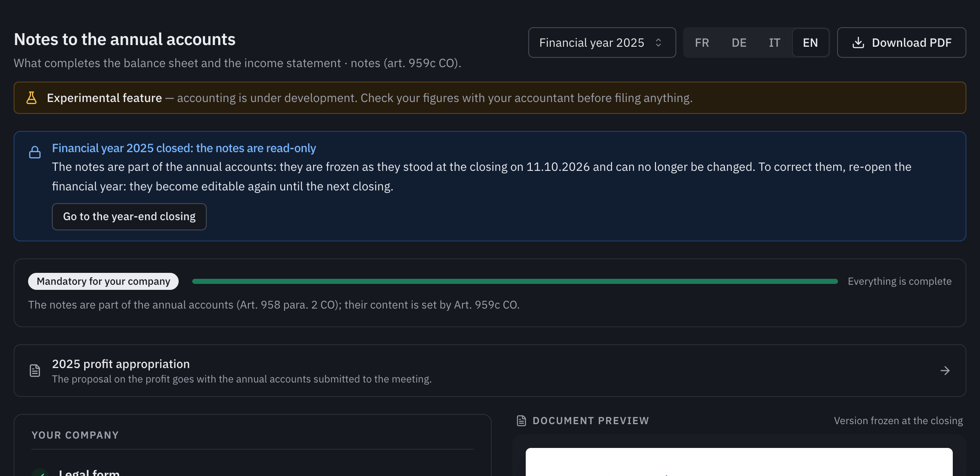The height and width of the screenshot is (476, 980).
Task: Click the lock icon in read-only notice
Action: (35, 152)
